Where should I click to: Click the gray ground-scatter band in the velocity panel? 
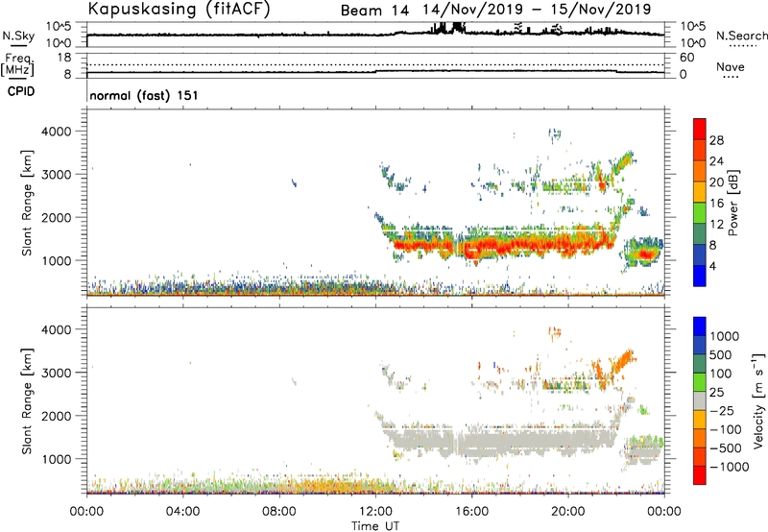pyautogui.click(x=499, y=441)
